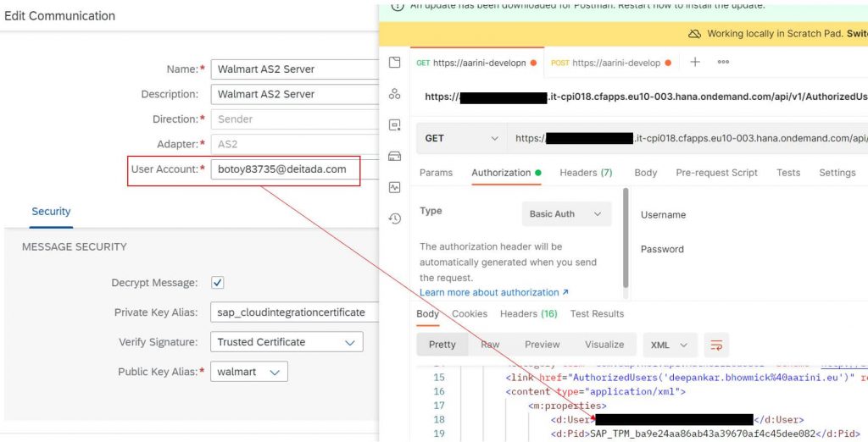Click the Name field Walmart AS2 Server
The width and height of the screenshot is (868, 442).
[x=294, y=69]
